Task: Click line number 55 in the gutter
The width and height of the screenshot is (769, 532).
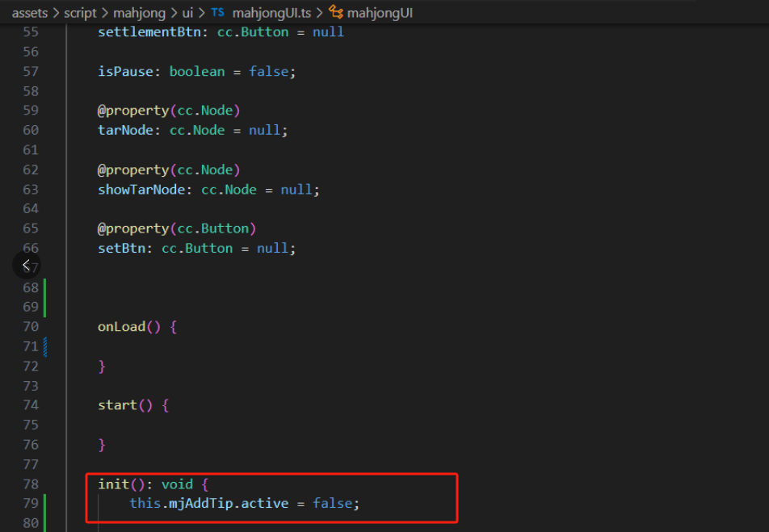Action: click(31, 32)
